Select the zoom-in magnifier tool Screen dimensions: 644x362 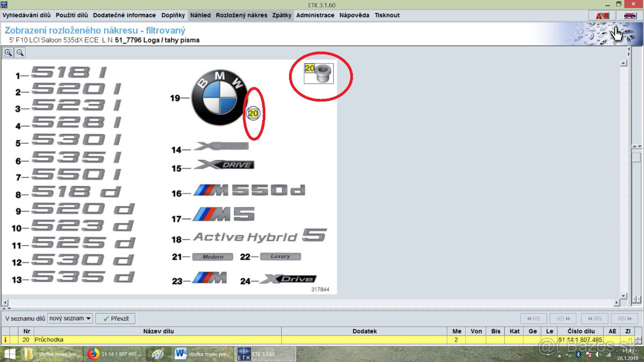click(9, 53)
